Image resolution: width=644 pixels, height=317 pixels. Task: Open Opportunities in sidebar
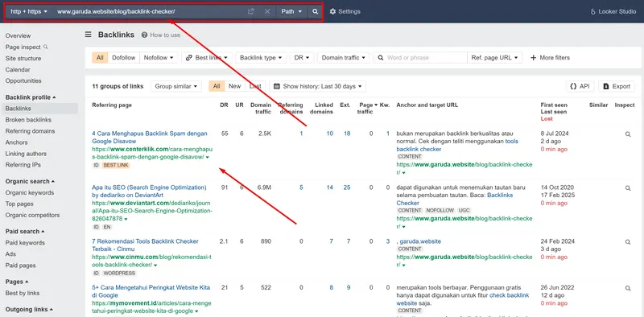(x=23, y=81)
